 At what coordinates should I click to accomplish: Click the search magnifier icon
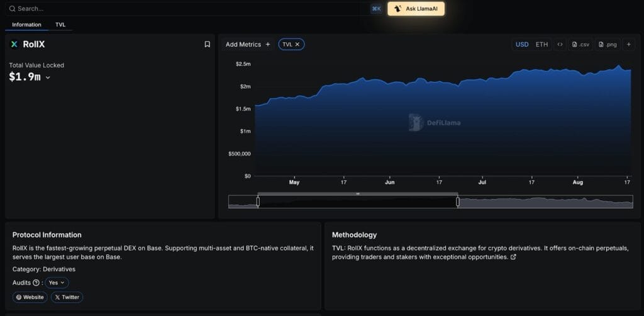[13, 9]
